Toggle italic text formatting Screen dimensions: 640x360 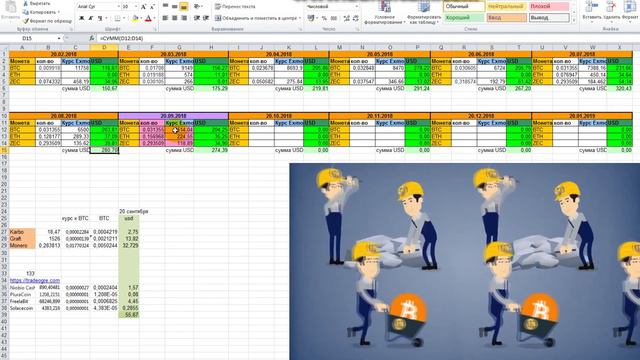point(91,18)
